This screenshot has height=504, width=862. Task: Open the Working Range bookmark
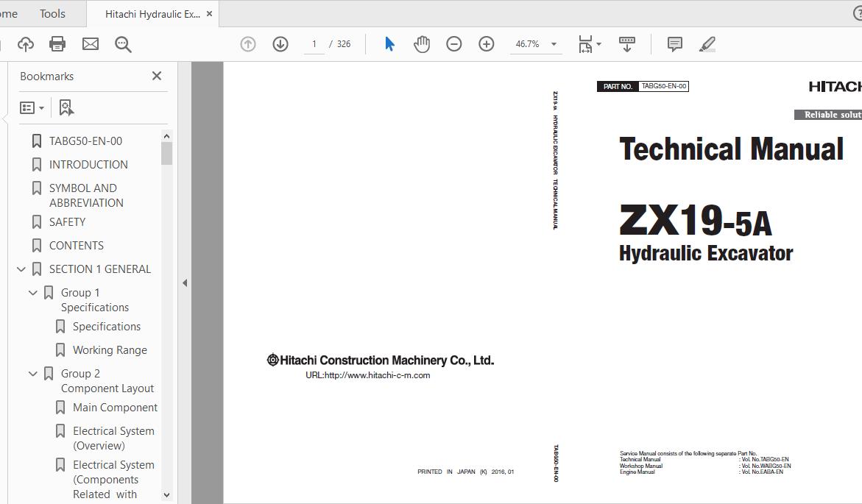[x=110, y=350]
